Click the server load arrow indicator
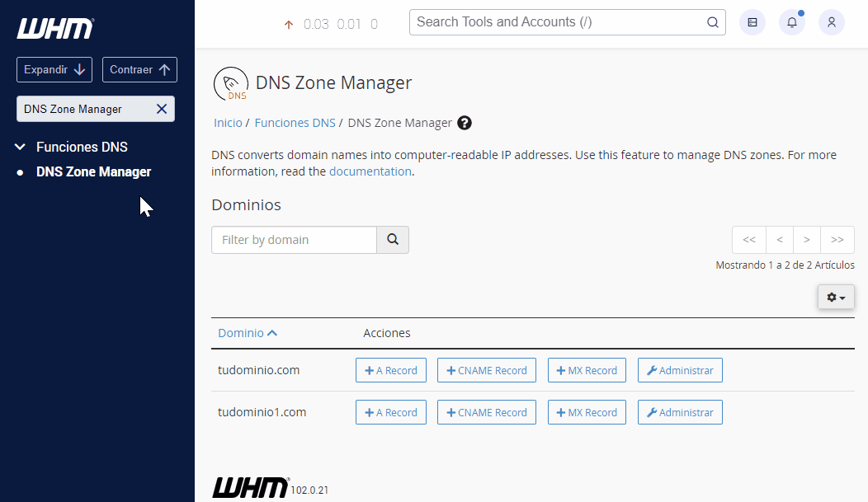Image resolution: width=868 pixels, height=502 pixels. coord(289,25)
